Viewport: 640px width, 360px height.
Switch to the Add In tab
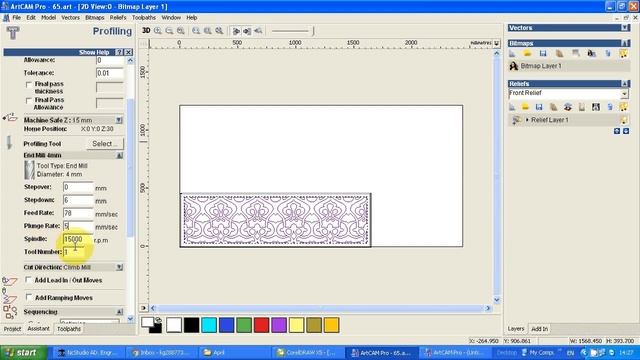[x=539, y=329]
